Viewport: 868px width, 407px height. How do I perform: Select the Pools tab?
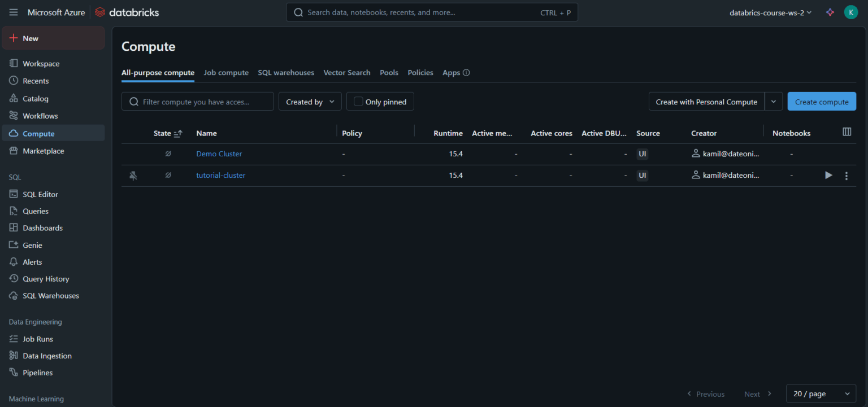389,73
